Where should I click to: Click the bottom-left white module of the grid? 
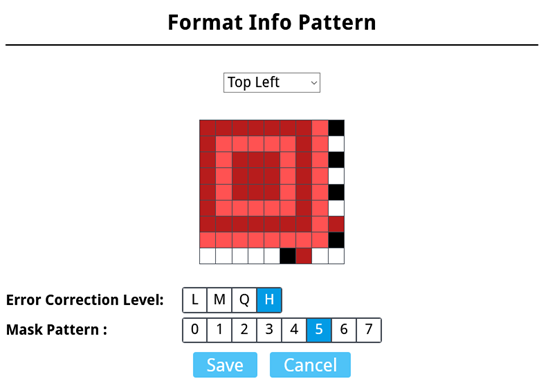click(x=208, y=256)
